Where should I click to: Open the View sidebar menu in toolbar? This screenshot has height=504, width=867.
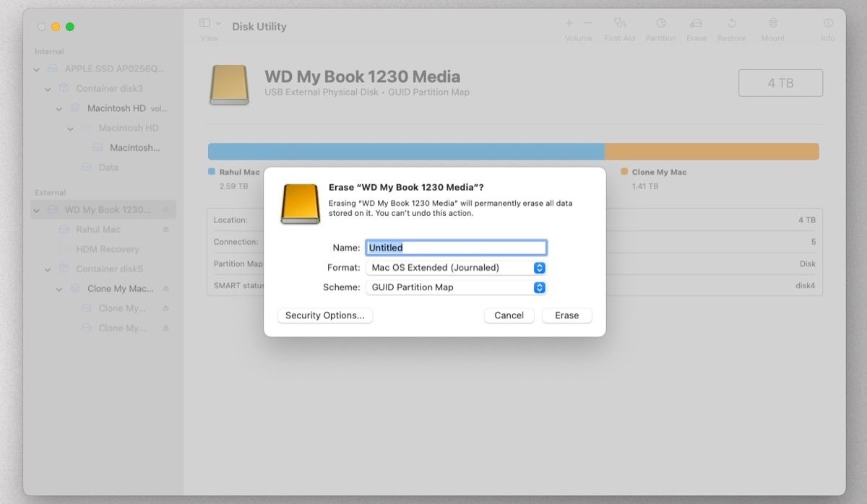coord(210,23)
